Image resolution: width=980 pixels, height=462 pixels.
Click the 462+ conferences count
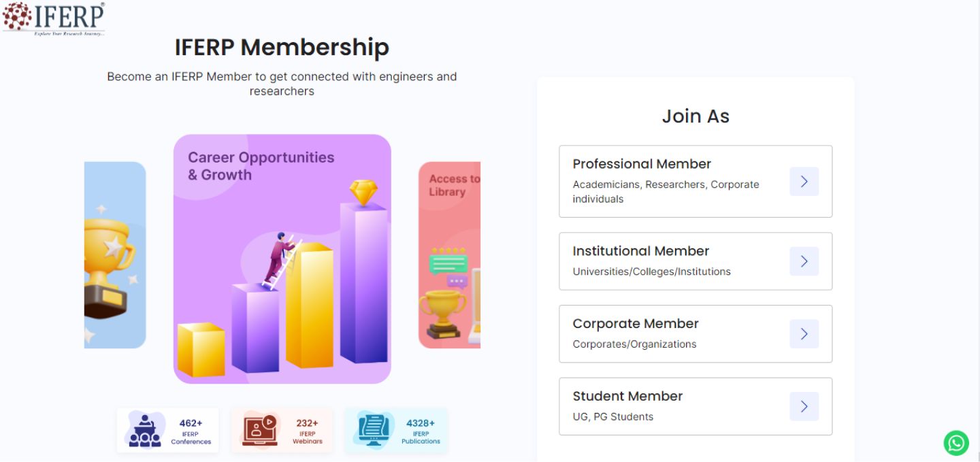coord(191,423)
